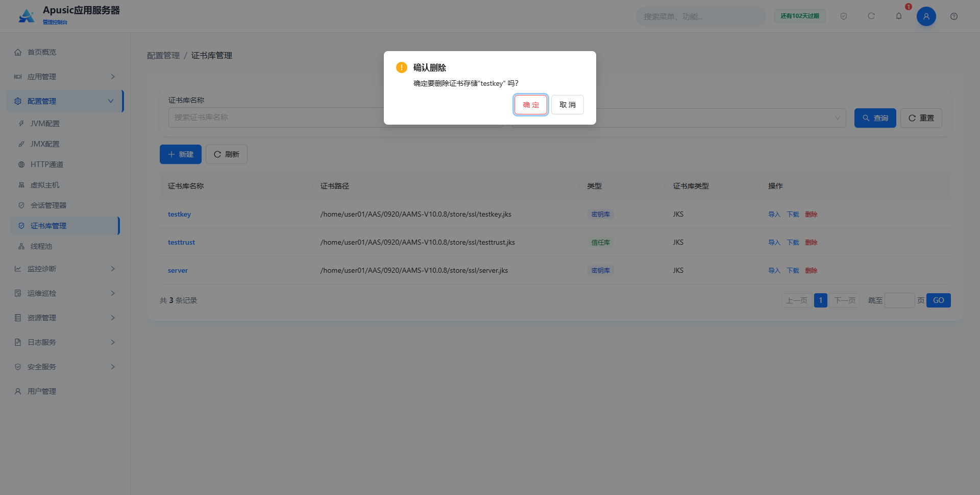Open the testtrust keystore link

tap(181, 242)
